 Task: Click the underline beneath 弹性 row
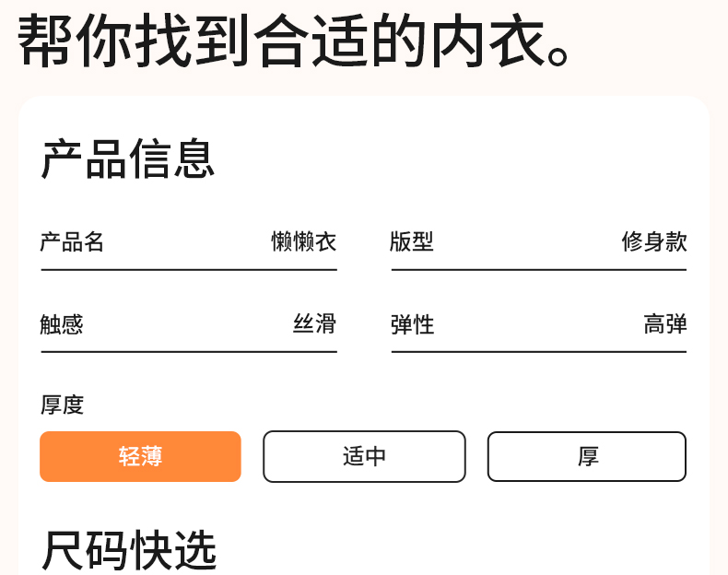[x=539, y=352]
